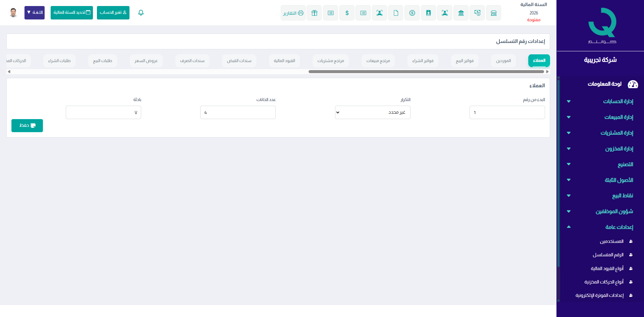
Task: Click the blank document icon in the toolbar
Action: [x=396, y=13]
